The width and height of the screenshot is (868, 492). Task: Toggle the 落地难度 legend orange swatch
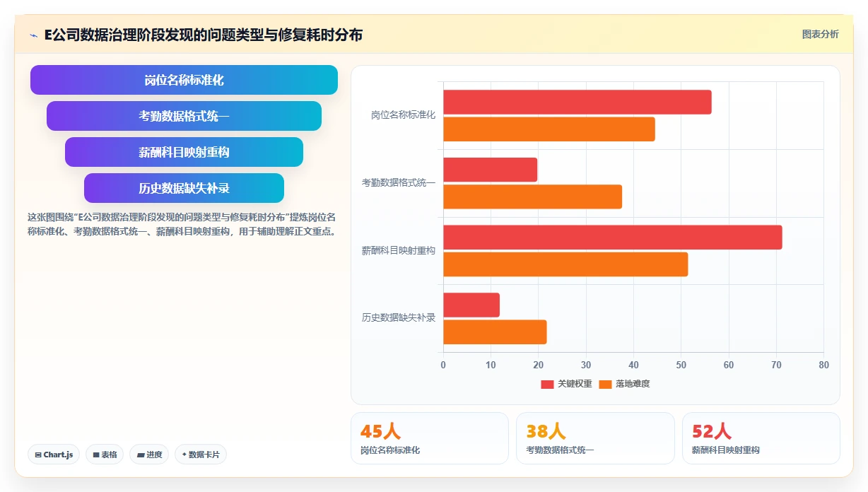(x=605, y=384)
